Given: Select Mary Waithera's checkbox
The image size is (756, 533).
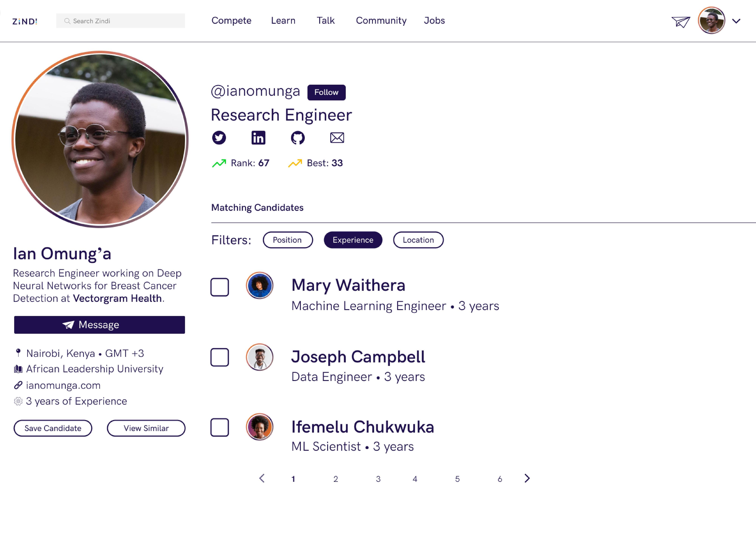Looking at the screenshot, I should [220, 287].
